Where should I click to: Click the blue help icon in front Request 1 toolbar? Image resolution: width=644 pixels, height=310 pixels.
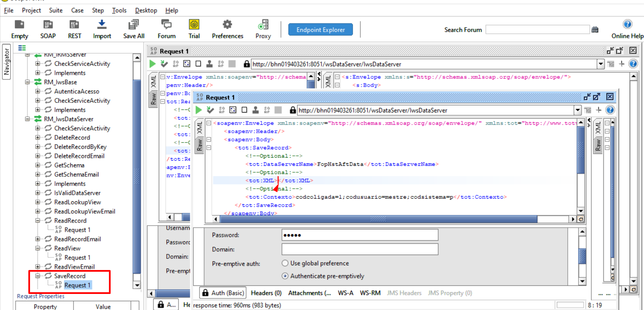(x=610, y=110)
